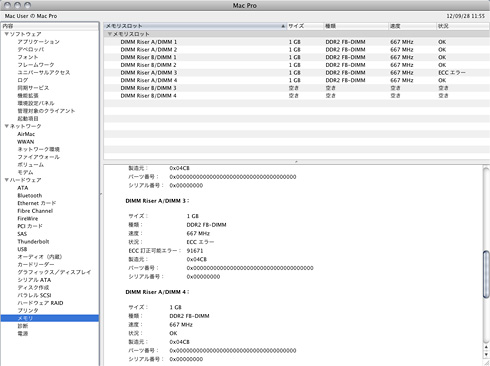Click the detail pane scroll down arrow
The width and height of the screenshot is (490, 366).
(486, 355)
